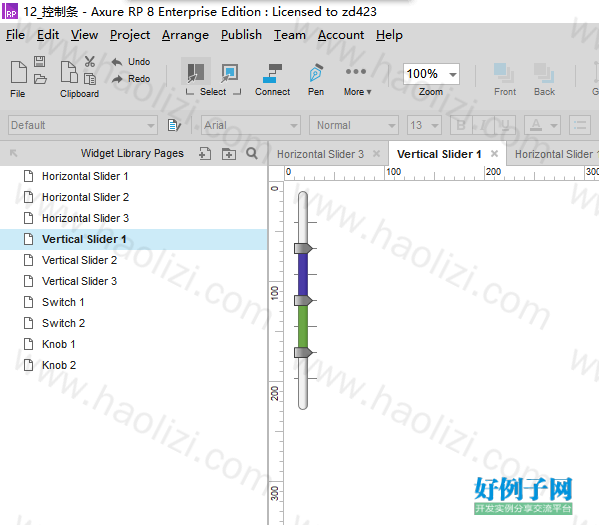This screenshot has width=599, height=525.
Task: Click the middle slider handle on canvas
Action: click(x=303, y=300)
